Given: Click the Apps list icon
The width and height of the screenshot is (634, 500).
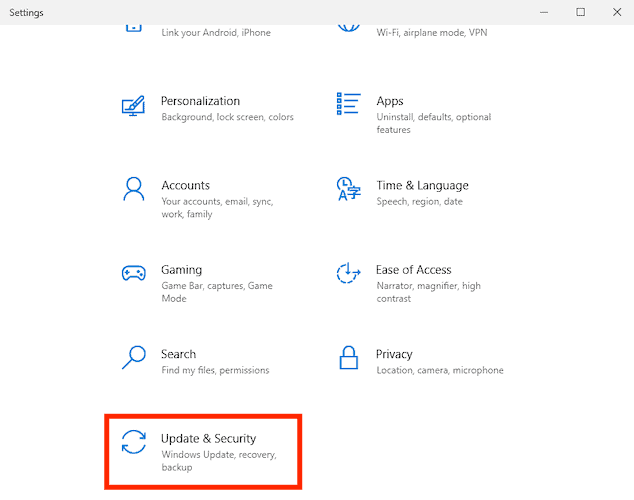Looking at the screenshot, I should coord(348,104).
